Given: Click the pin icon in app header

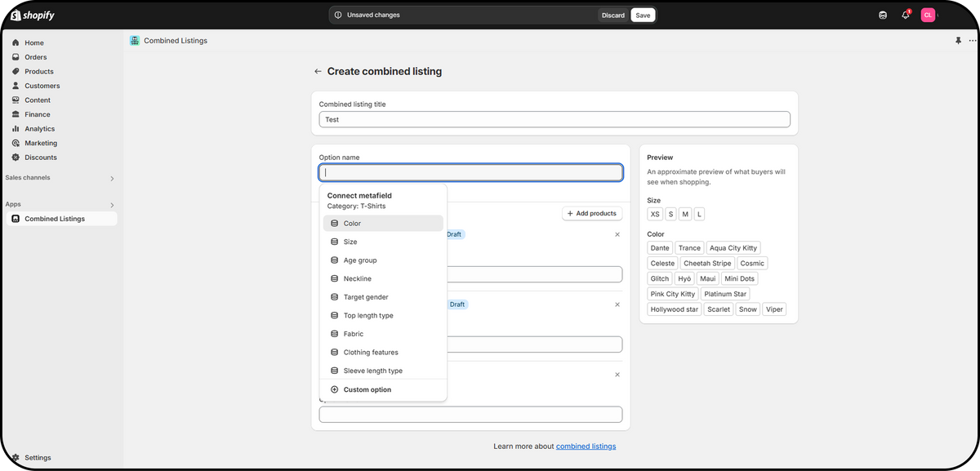Looking at the screenshot, I should [x=958, y=41].
